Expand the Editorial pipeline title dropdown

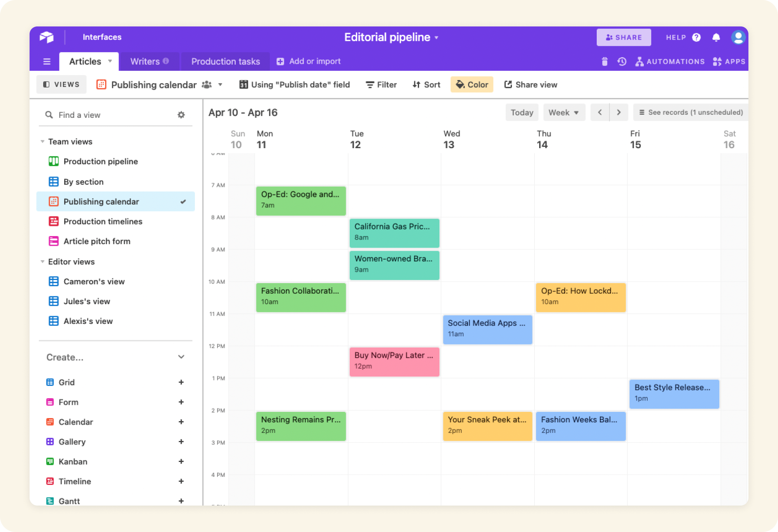point(436,37)
